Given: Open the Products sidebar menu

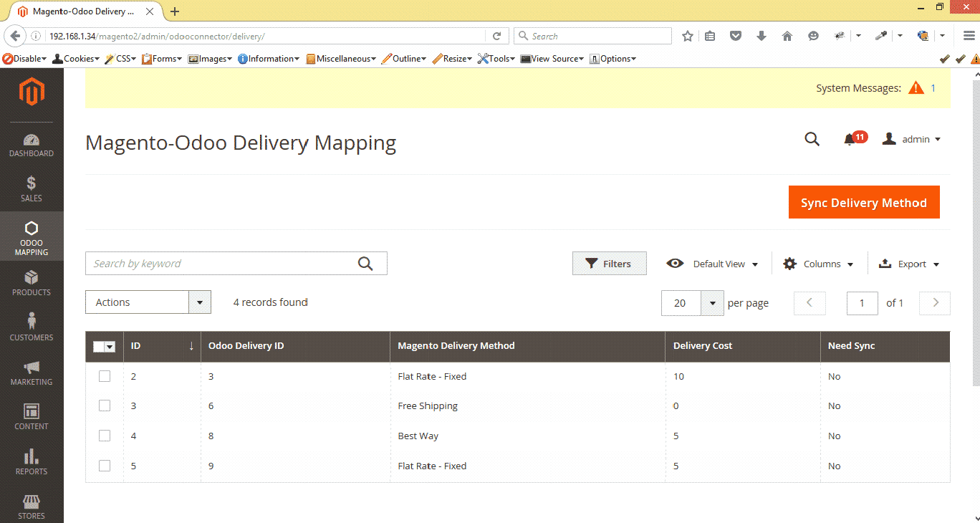Looking at the screenshot, I should pyautogui.click(x=32, y=284).
